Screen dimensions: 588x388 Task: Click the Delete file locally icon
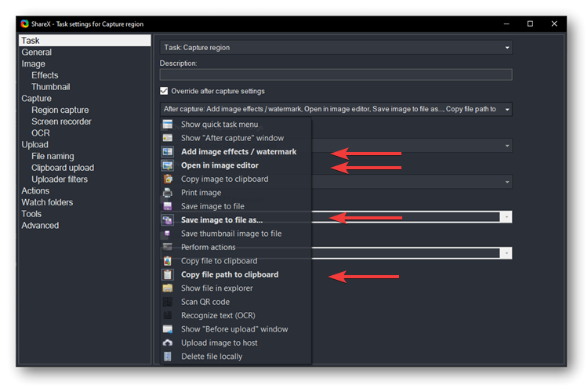[167, 357]
